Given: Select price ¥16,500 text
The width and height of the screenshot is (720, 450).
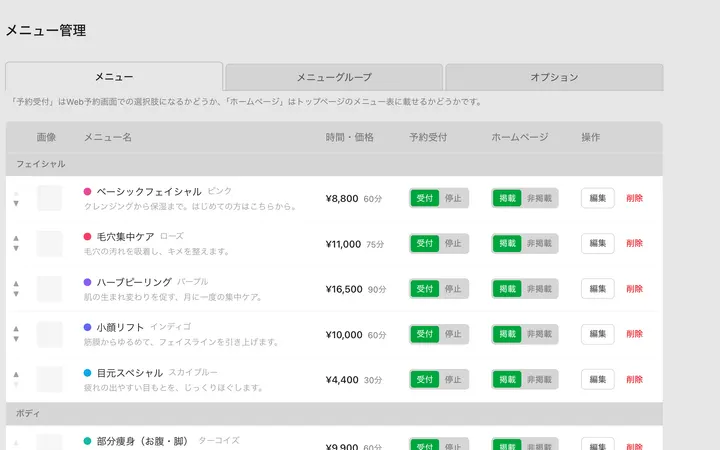Looking at the screenshot, I should coord(344,289).
